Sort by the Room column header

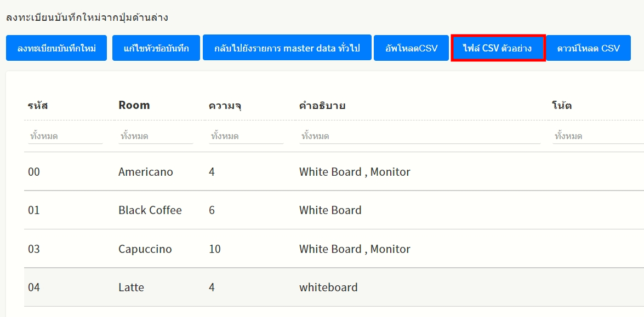pyautogui.click(x=134, y=106)
